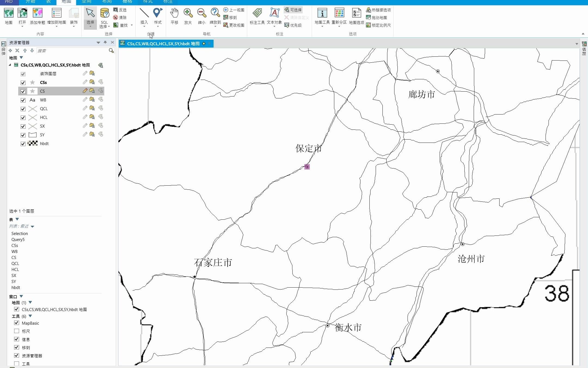This screenshot has width=588, height=368.
Task: Select the 平移 pan hand tool
Action: click(x=174, y=16)
